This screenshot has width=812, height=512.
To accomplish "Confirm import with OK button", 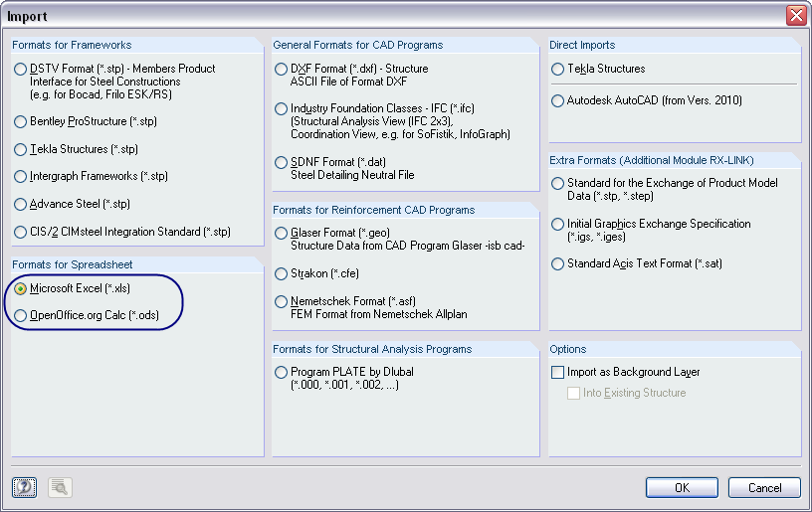I will [x=682, y=488].
